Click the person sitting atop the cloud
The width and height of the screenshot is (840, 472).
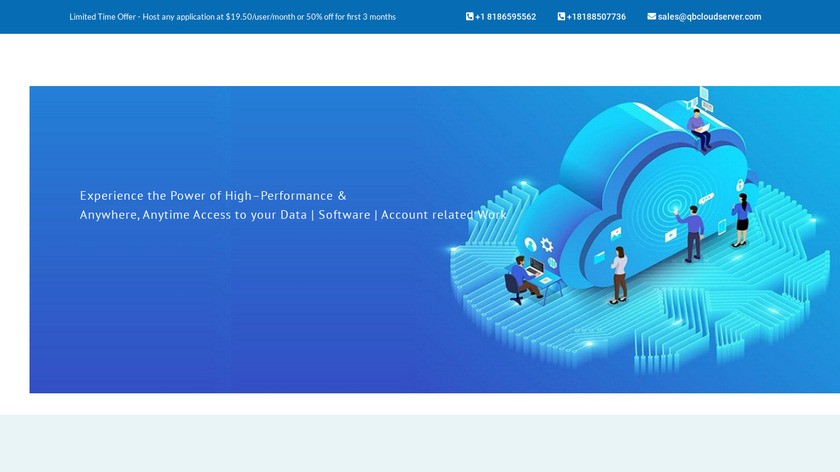pos(701,129)
